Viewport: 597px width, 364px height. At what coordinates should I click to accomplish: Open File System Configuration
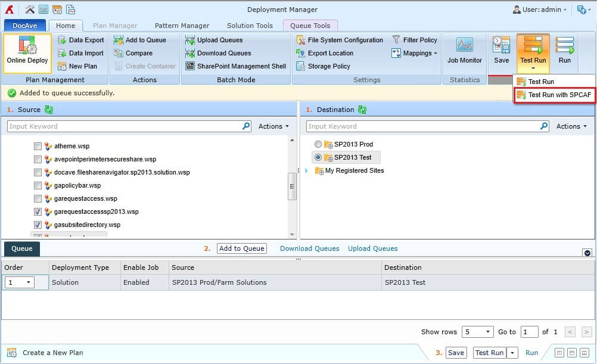(x=340, y=40)
